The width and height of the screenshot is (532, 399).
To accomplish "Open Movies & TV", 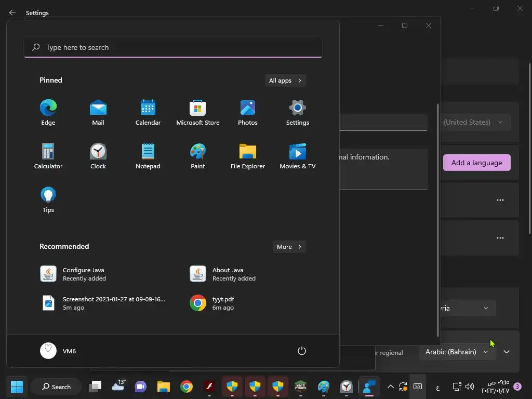I will 298,156.
